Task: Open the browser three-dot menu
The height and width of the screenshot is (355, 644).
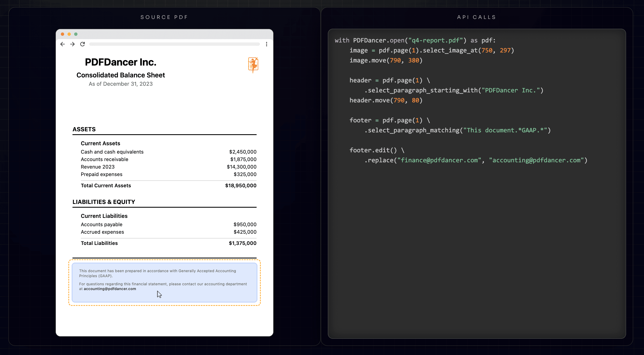Action: click(266, 44)
